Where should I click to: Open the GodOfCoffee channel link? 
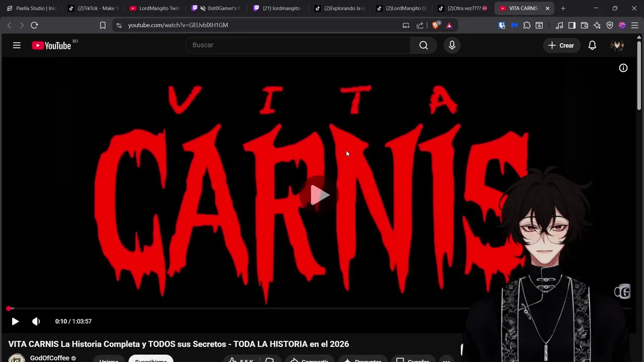49,358
